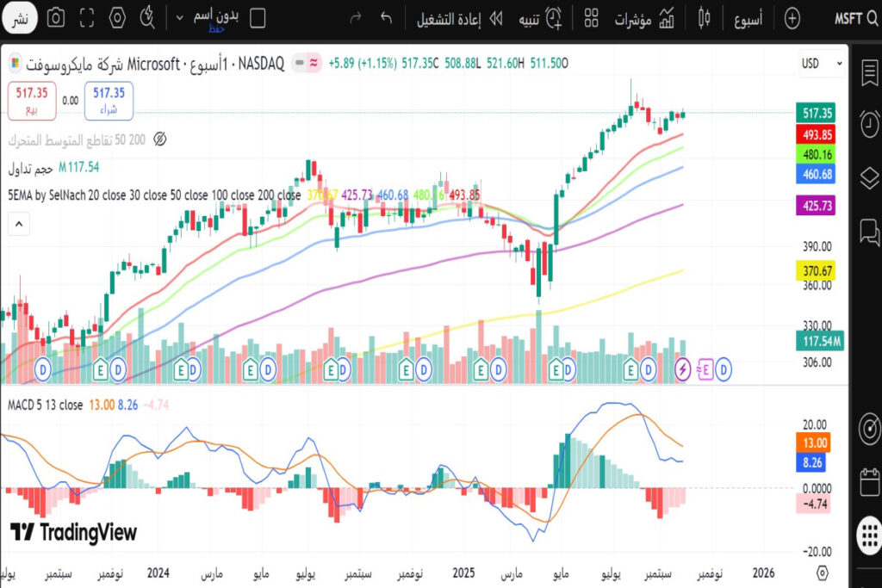Image resolution: width=882 pixels, height=588 pixels.
Task: Select the أسبوع weekly interval item
Action: click(748, 18)
